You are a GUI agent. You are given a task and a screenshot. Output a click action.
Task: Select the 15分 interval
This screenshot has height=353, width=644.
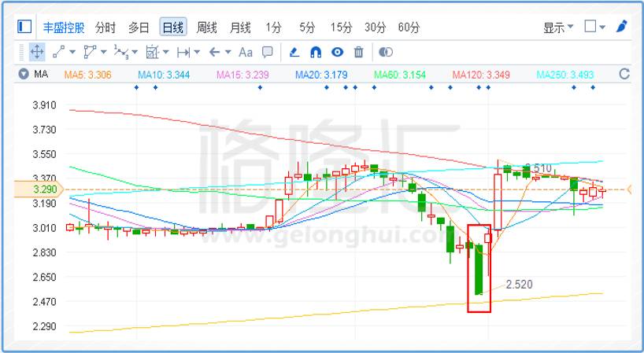[342, 28]
